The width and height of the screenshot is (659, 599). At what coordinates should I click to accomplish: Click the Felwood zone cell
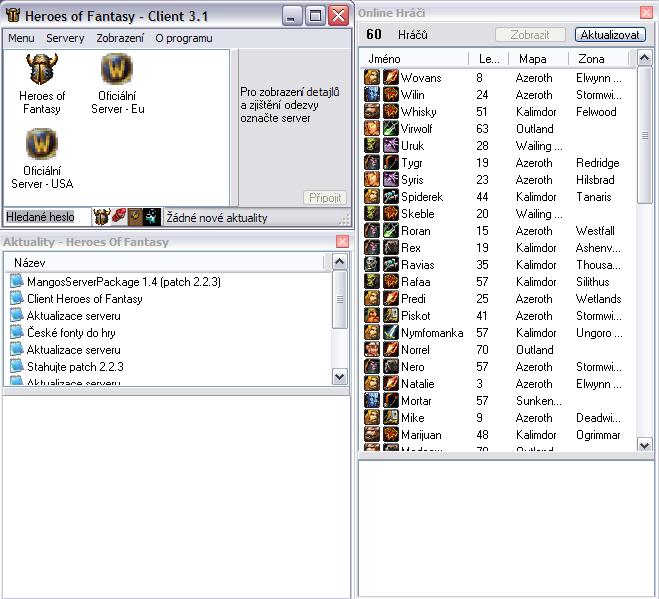pyautogui.click(x=596, y=112)
